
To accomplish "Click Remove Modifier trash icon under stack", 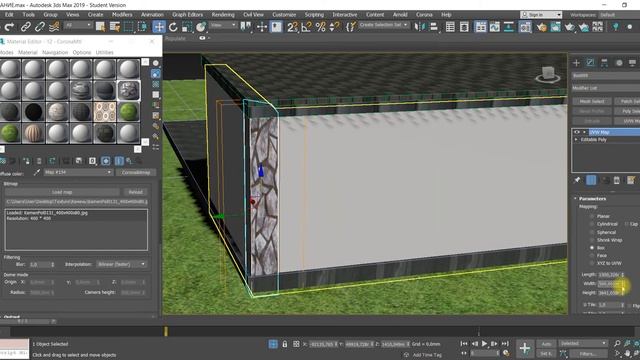I will pos(617,180).
